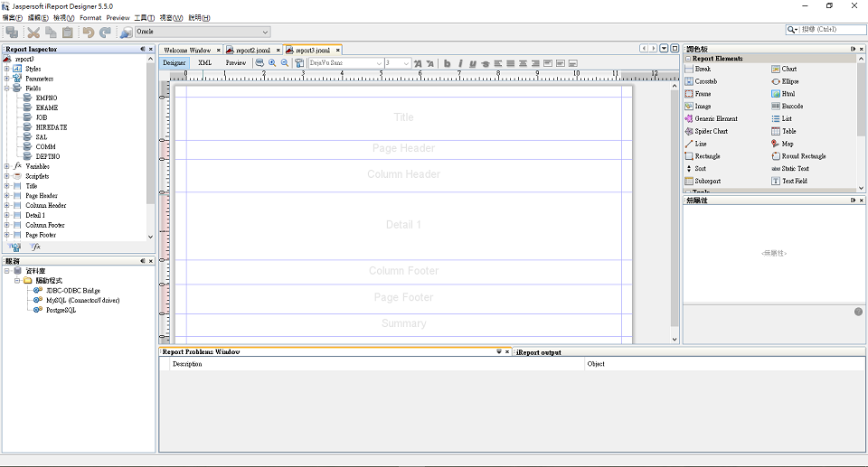The height and width of the screenshot is (467, 868).
Task: Click the Cut scissors icon
Action: click(33, 33)
